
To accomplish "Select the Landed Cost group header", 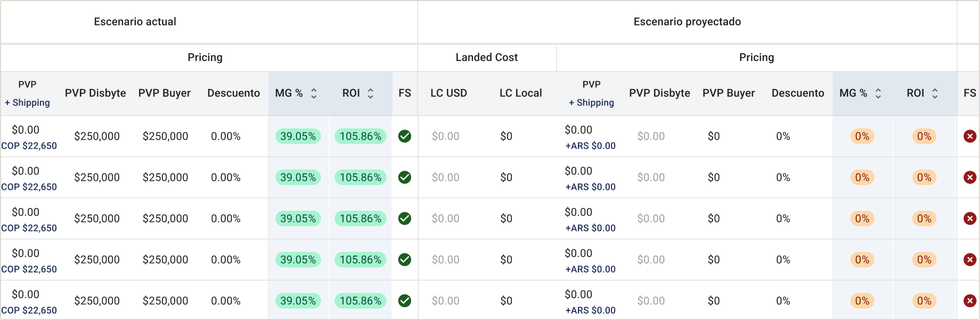I will coord(487,58).
